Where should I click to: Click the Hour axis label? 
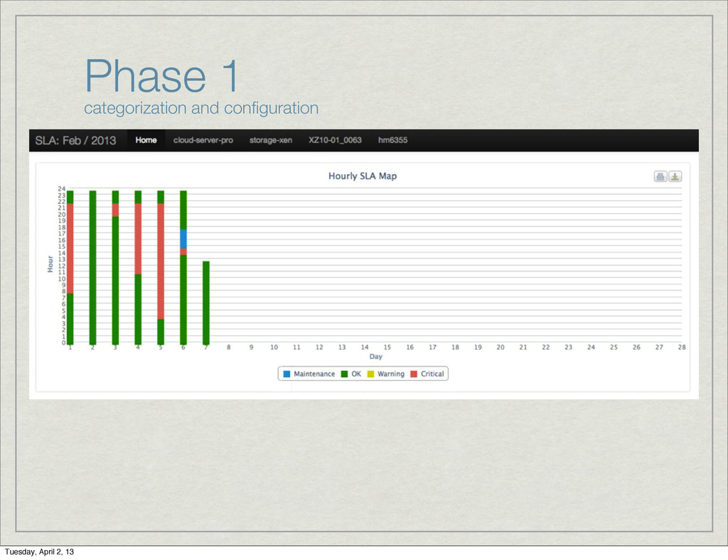coord(50,264)
